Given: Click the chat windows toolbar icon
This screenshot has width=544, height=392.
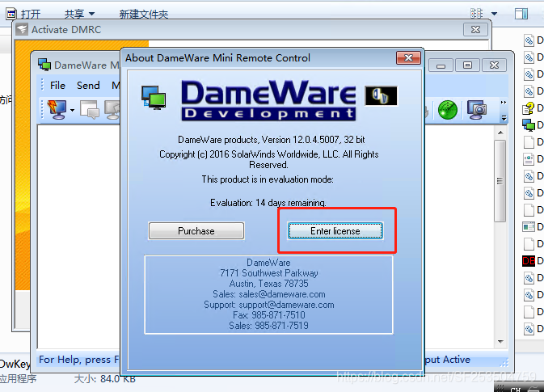Looking at the screenshot, I should click(90, 110).
